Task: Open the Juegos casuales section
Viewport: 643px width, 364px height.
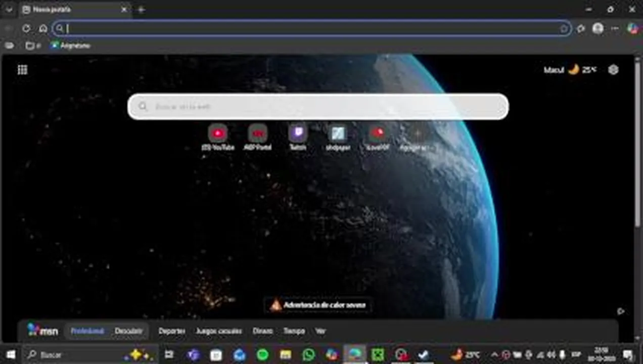Action: (x=219, y=331)
